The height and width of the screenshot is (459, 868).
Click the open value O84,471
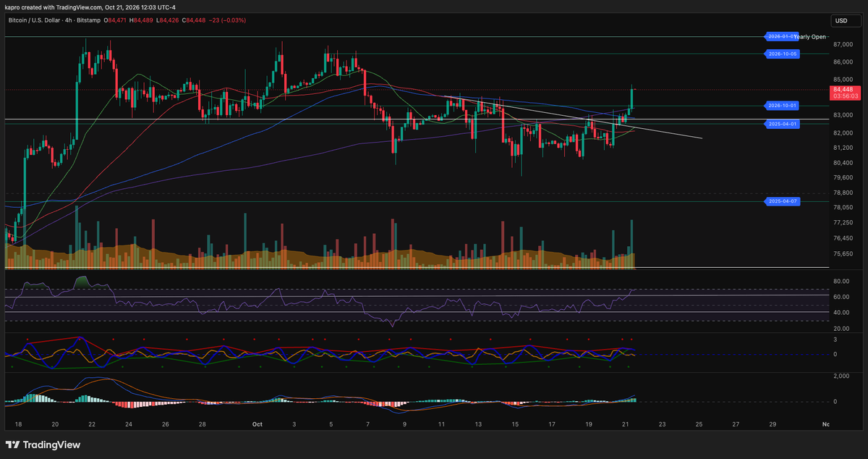pos(116,20)
